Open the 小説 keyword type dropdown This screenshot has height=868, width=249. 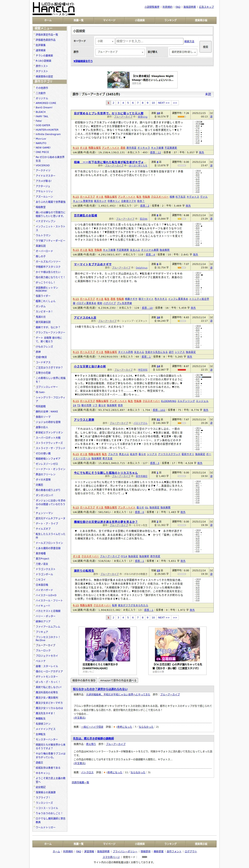105,41
